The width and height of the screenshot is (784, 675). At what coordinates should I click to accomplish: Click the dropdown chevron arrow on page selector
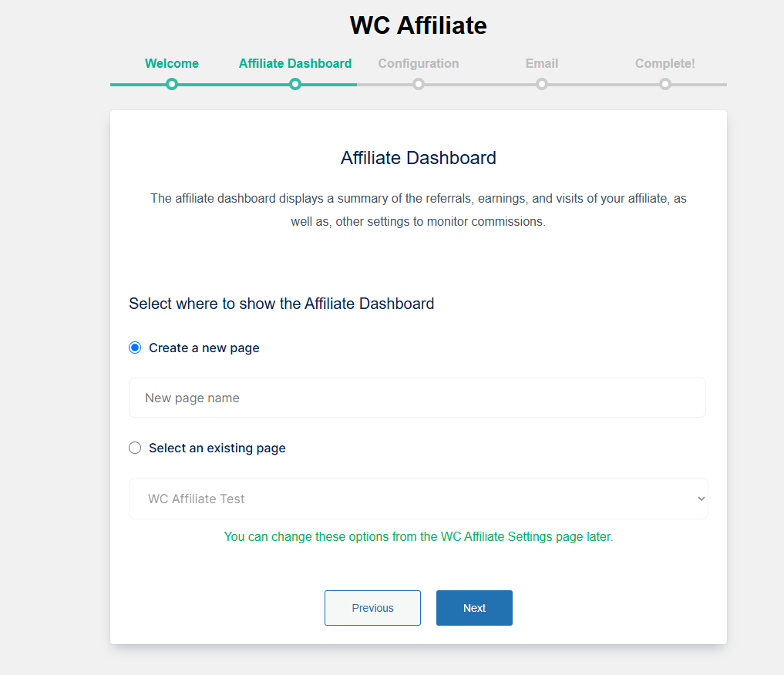coord(702,499)
